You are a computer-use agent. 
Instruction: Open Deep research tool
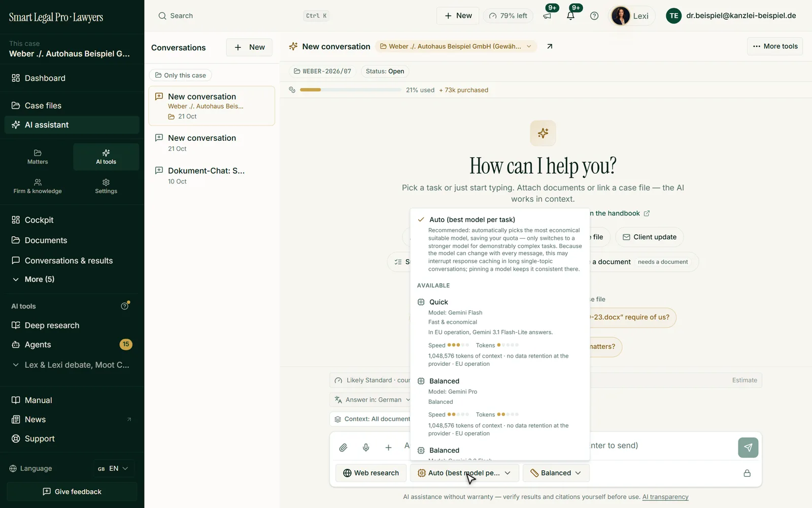click(x=72, y=325)
